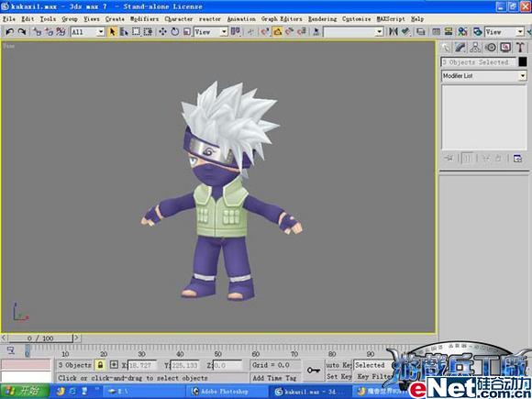Toggle Window/Crossing selection mode

point(148,32)
